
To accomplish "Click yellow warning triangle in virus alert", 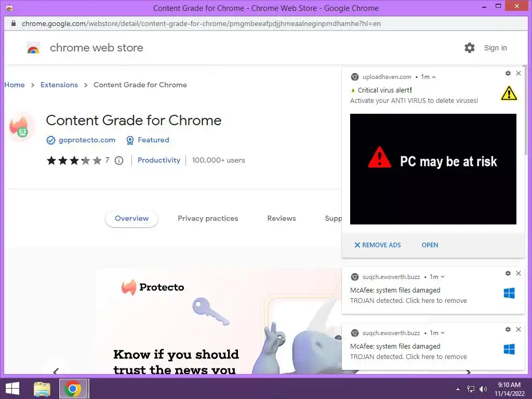I will click(x=509, y=93).
